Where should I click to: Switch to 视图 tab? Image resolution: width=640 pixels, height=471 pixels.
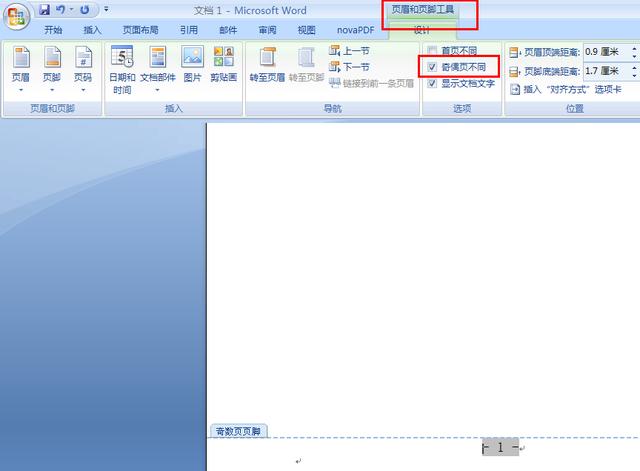coord(307,30)
